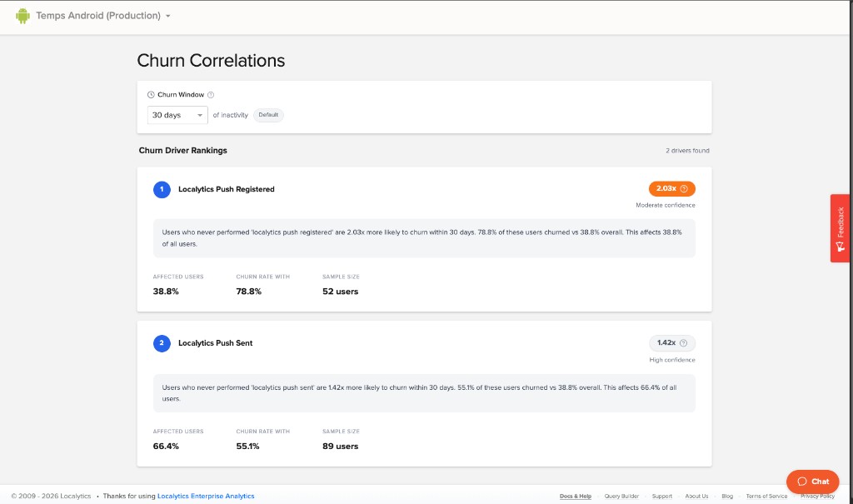Viewport: 853px width, 504px height.
Task: Click the 1.42x multiplier badge
Action: click(x=672, y=343)
